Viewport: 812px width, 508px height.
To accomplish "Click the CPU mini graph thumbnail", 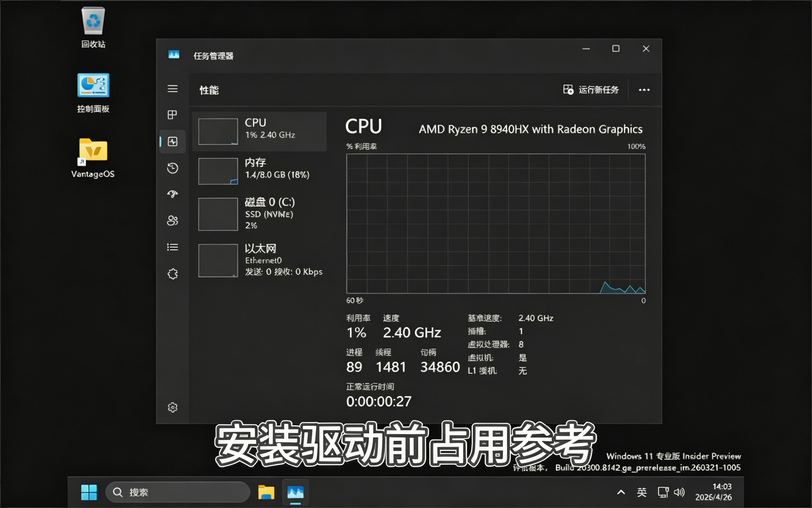I will point(218,131).
